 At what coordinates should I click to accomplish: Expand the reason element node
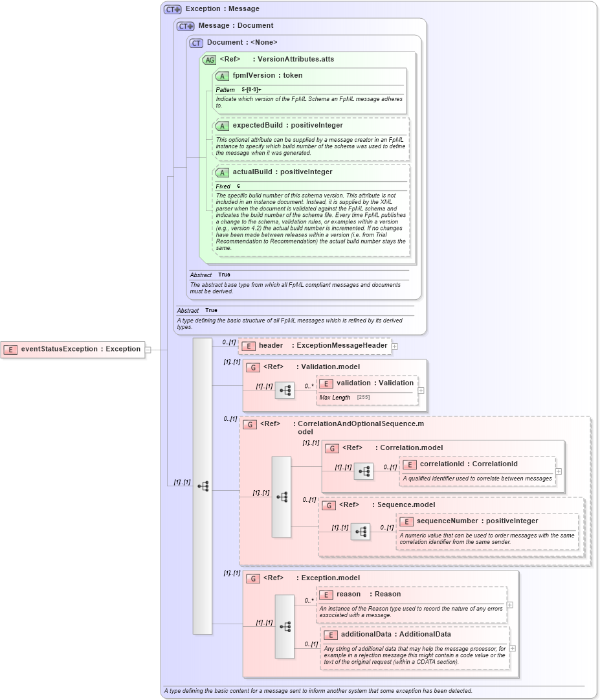pos(510,605)
